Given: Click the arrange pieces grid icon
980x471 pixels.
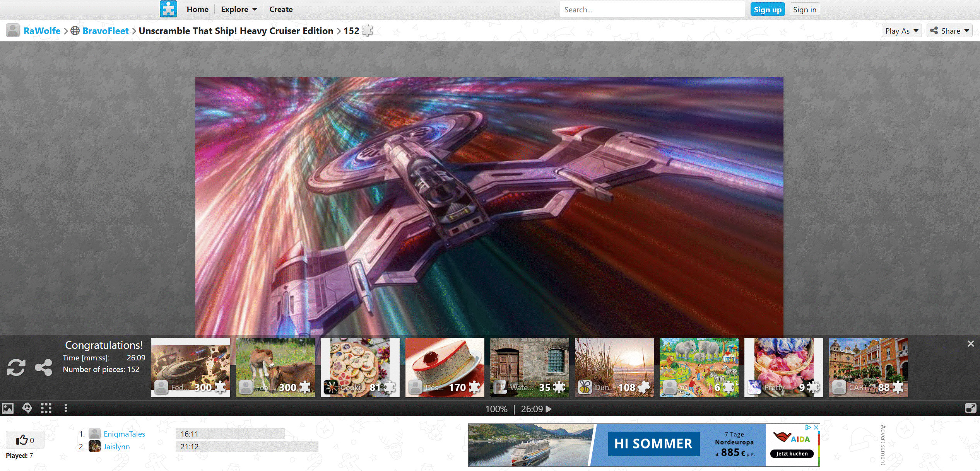Looking at the screenshot, I should (x=46, y=408).
